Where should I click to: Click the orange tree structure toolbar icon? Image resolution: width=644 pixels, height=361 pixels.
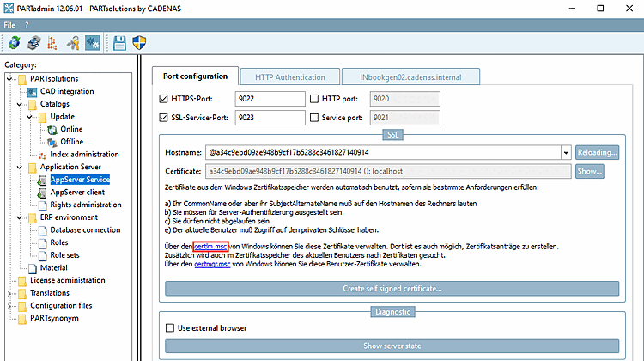52,42
